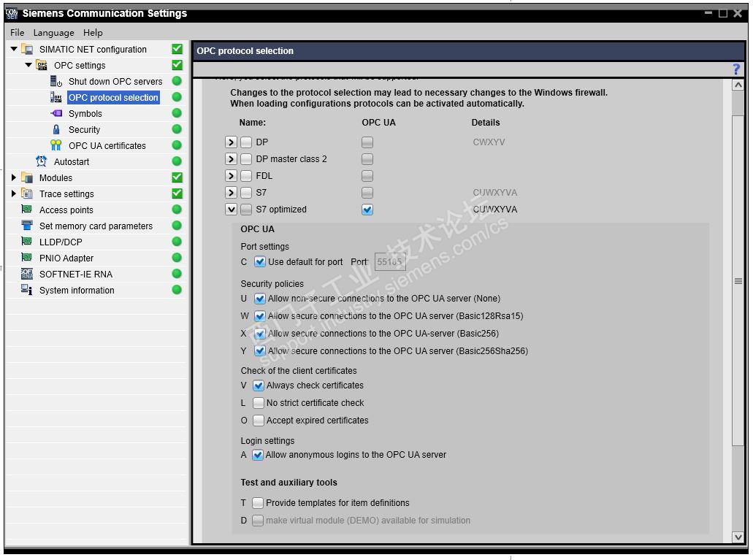Open System information page
753x560 pixels.
tap(77, 291)
